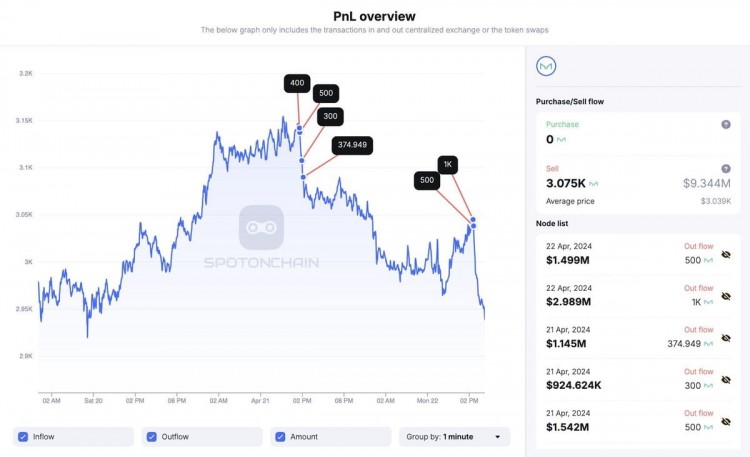Hide the $1.499M outflow node
750x457 pixels.
(726, 254)
